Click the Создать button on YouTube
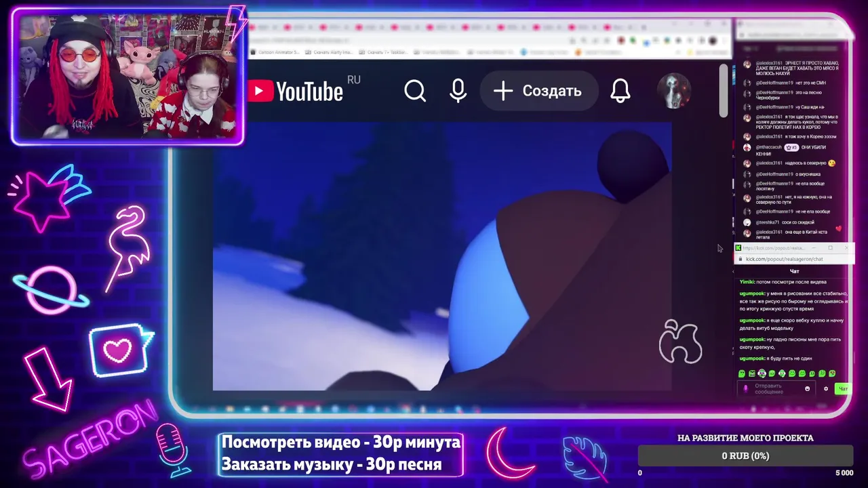The height and width of the screenshot is (488, 868). (x=538, y=91)
